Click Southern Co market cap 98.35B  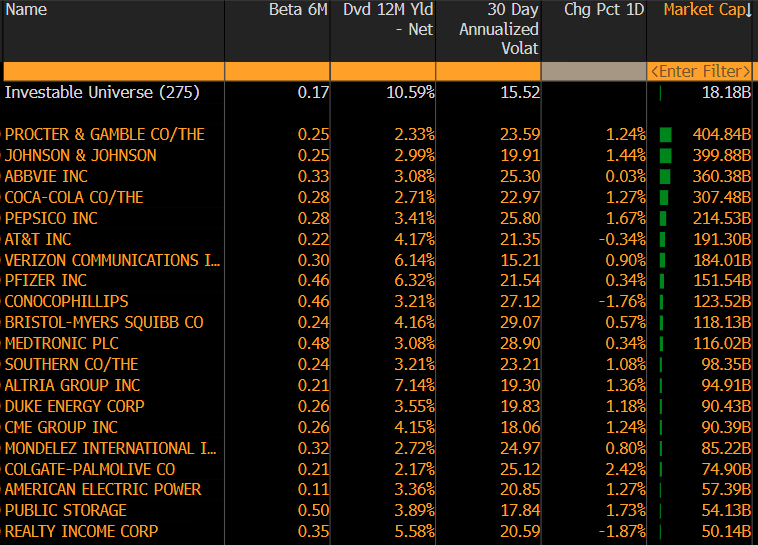point(726,364)
